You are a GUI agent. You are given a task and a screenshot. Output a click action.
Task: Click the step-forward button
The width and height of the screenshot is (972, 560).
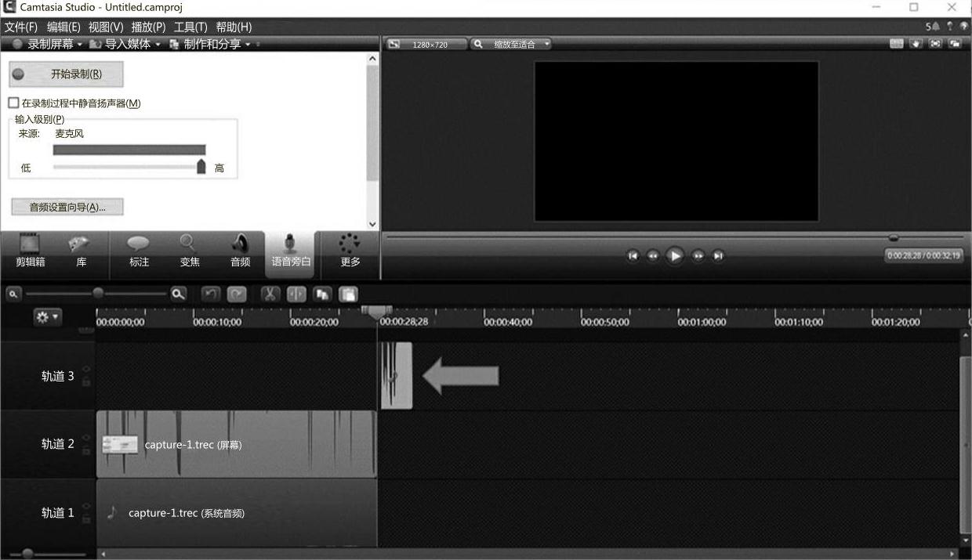pyautogui.click(x=698, y=256)
